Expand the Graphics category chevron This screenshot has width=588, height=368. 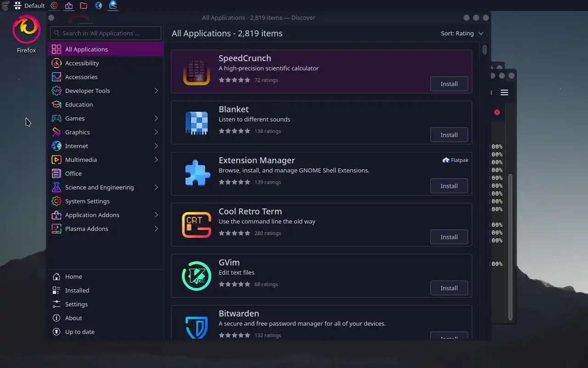coord(156,132)
